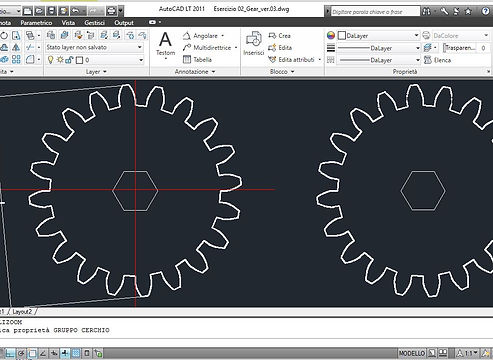Click layer 0 color square swatch
Screen dimensions: 493x360
[79, 60]
